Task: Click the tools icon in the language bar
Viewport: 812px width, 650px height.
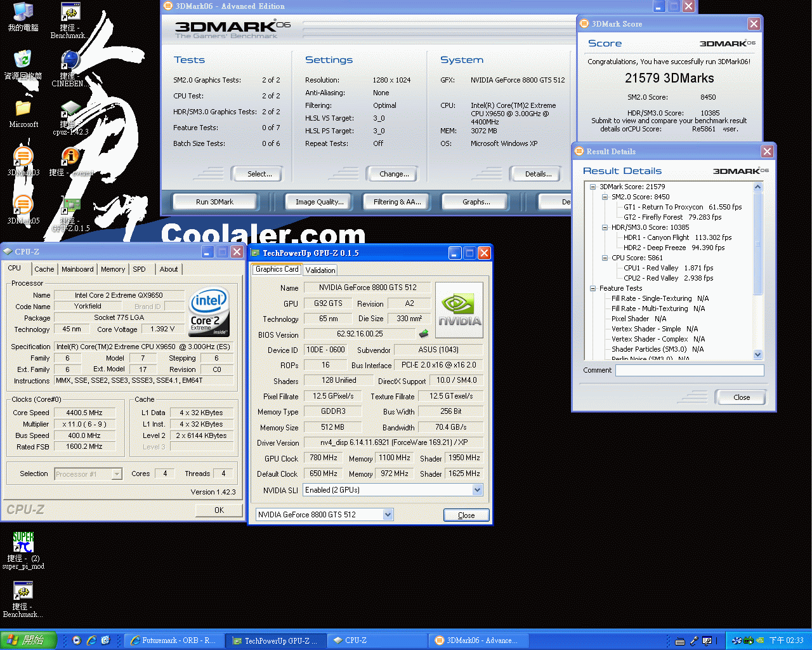Action: (x=694, y=641)
